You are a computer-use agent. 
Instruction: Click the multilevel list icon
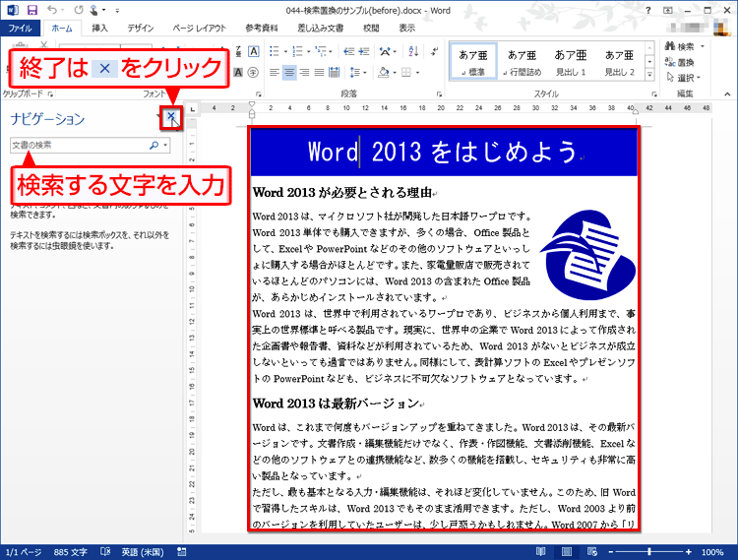point(321,51)
